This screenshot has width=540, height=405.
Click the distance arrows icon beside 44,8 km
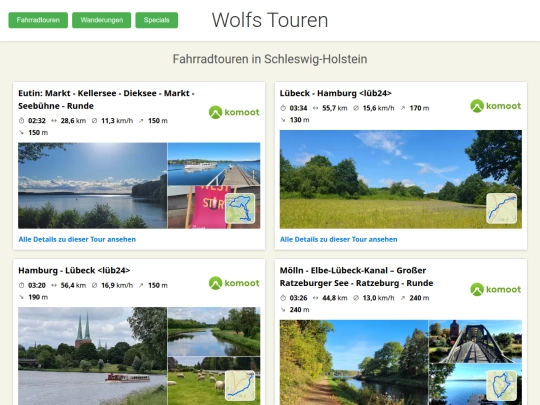pyautogui.click(x=315, y=298)
